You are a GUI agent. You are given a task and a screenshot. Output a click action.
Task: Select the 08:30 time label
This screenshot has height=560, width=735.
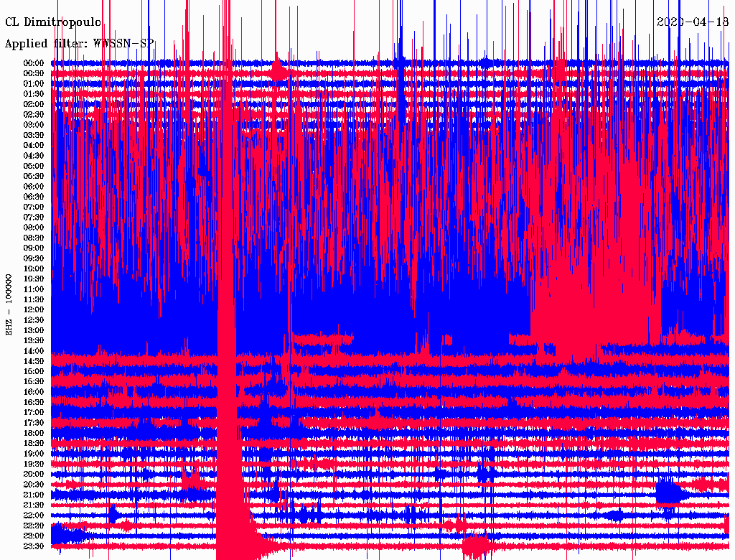[x=34, y=238]
